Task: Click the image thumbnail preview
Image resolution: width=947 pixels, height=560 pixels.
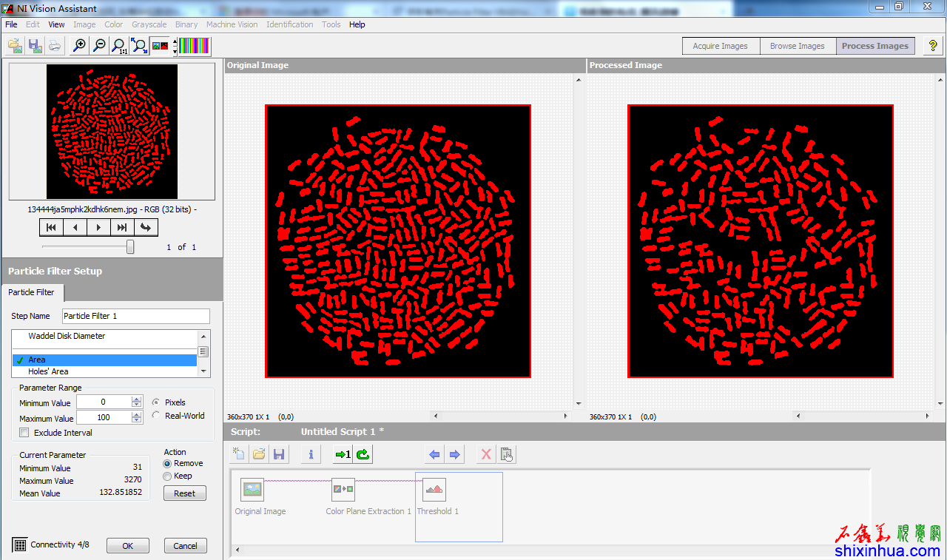Action: pos(112,132)
